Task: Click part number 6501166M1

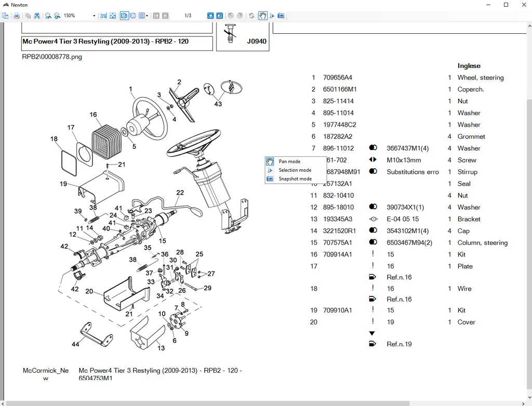Action: tap(340, 89)
